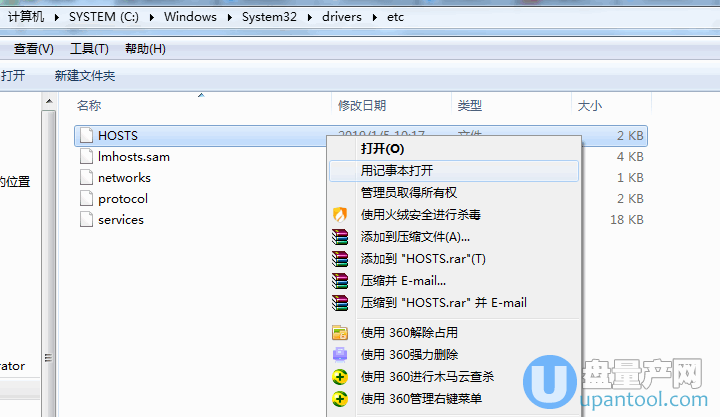Select 添加到 "HOSTS.rar"(T) option

pos(422,258)
